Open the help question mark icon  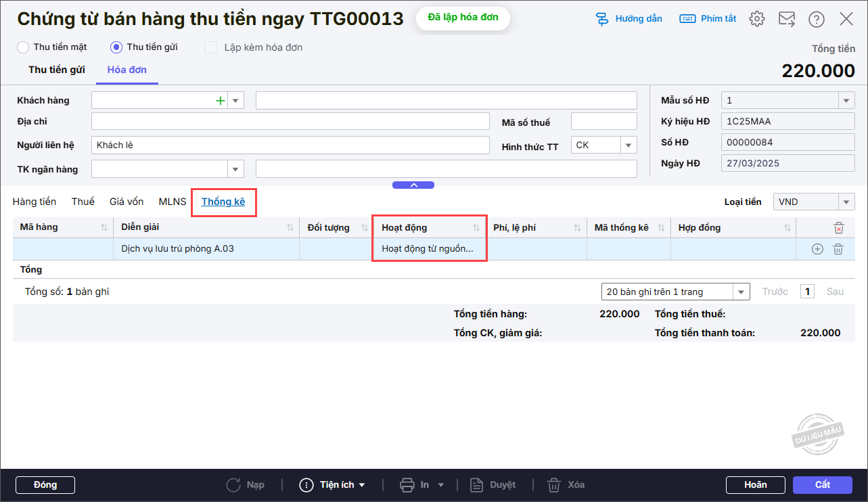(817, 19)
